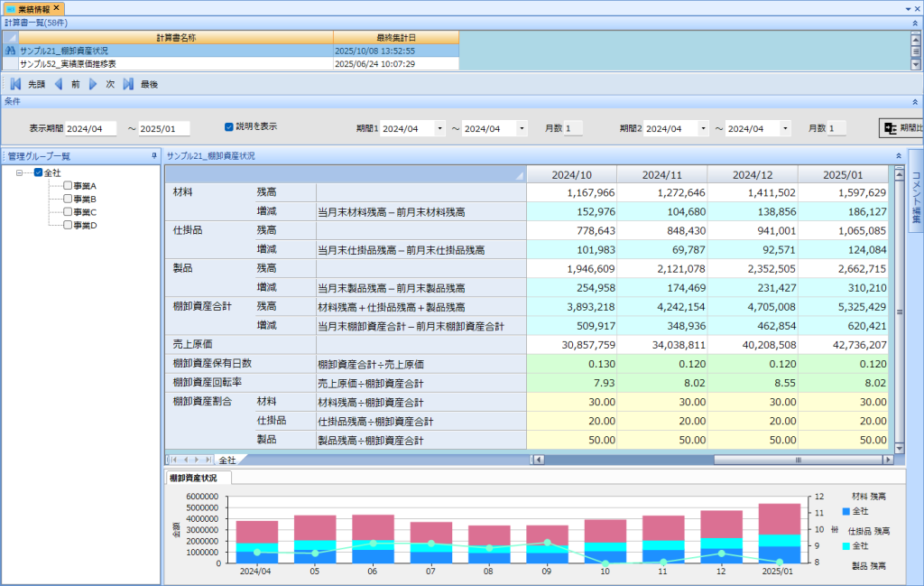Open the 期間1 start month dropdown
This screenshot has height=586, width=924.
[x=440, y=129]
